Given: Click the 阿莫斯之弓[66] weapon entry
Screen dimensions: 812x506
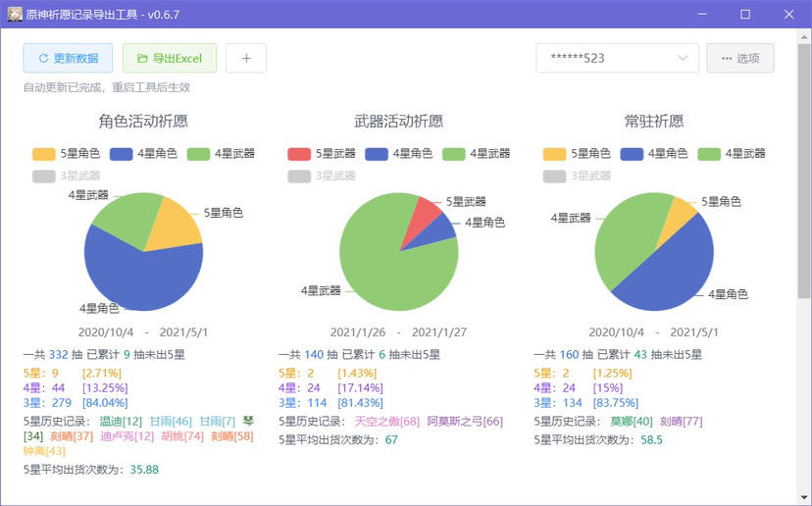Looking at the screenshot, I should (x=465, y=421).
